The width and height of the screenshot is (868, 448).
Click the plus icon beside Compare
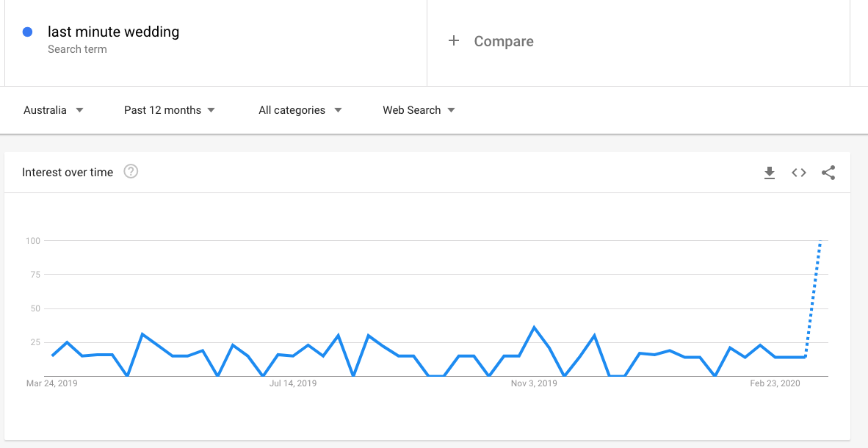tap(453, 40)
